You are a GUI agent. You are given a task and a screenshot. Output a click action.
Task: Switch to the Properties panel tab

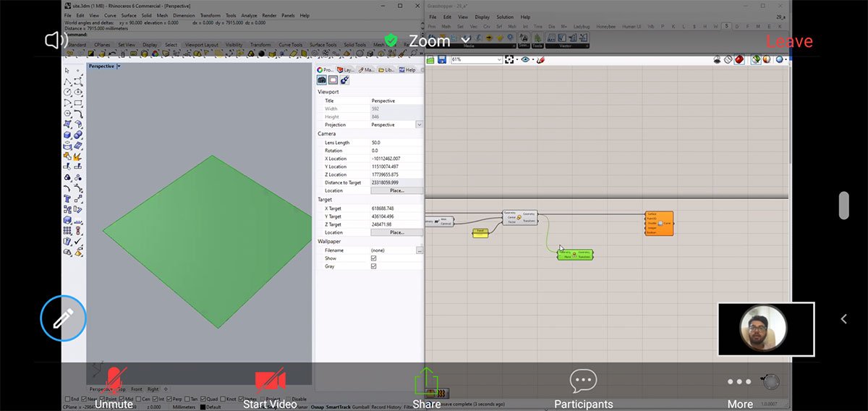pos(325,70)
